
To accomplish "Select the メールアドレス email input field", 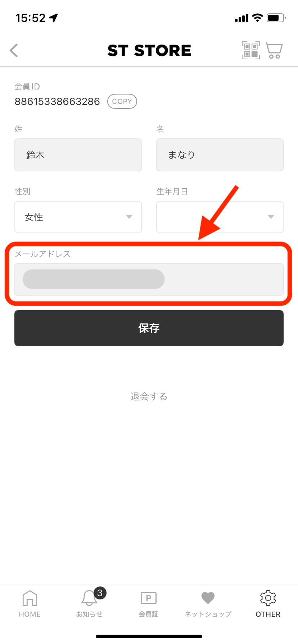I will click(149, 280).
